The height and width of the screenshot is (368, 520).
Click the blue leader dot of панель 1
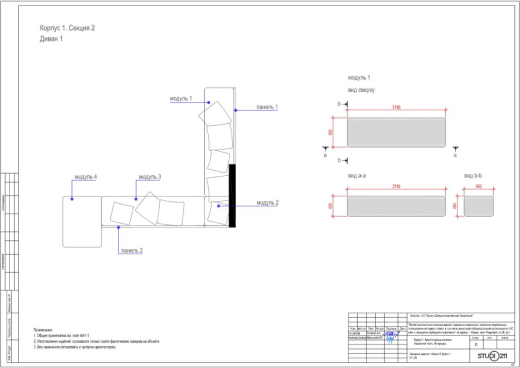click(x=235, y=110)
